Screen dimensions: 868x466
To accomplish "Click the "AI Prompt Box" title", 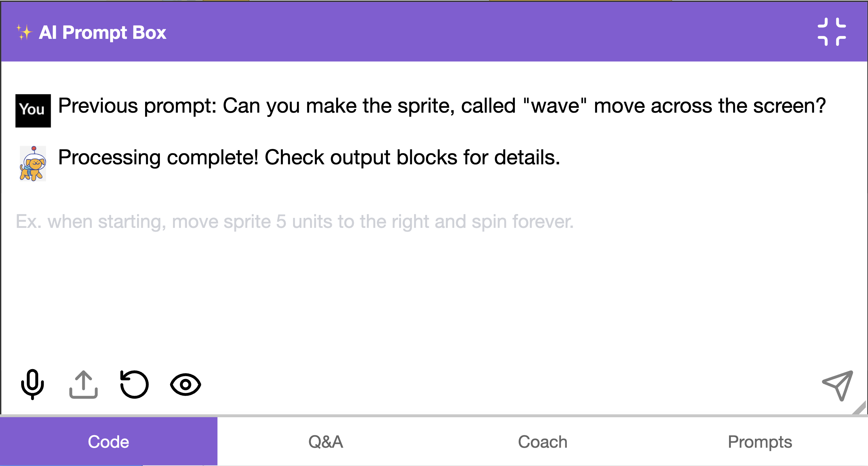I will (102, 32).
